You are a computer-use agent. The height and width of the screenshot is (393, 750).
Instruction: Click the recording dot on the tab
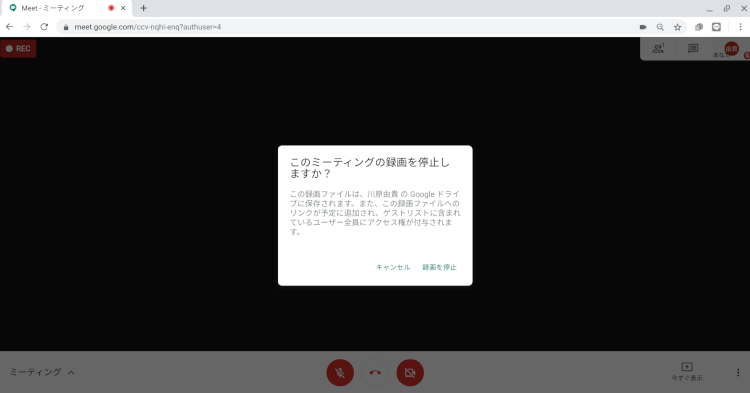[111, 8]
